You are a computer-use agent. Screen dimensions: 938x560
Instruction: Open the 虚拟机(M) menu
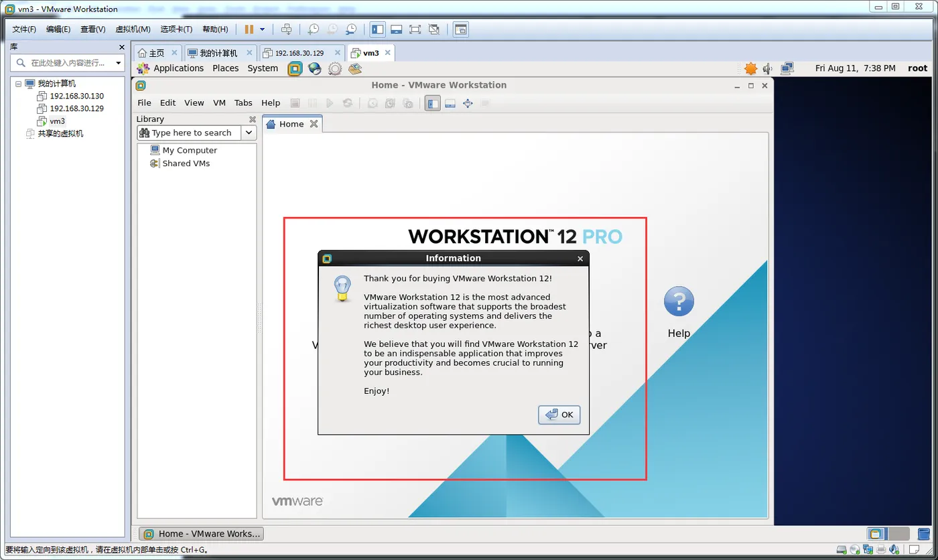pyautogui.click(x=133, y=29)
